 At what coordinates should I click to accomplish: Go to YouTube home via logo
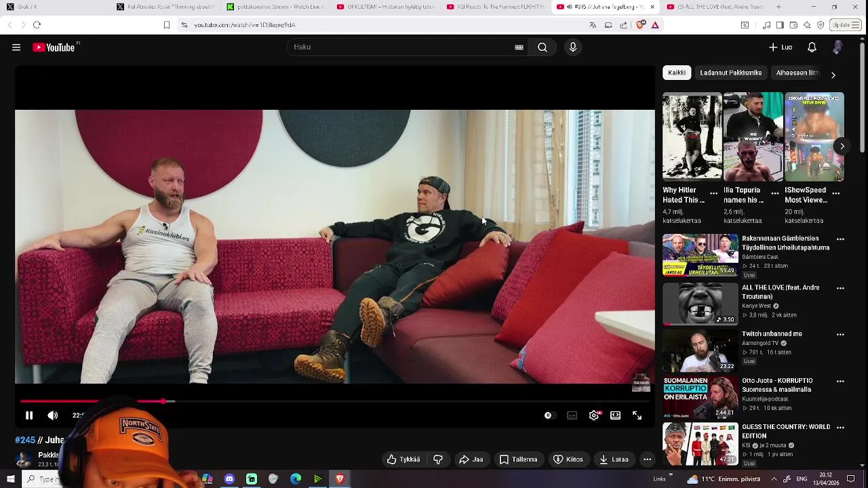pyautogui.click(x=54, y=47)
